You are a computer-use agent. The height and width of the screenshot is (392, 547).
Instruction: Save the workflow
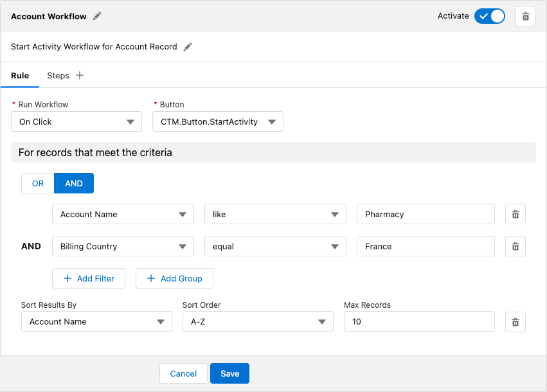coord(229,373)
